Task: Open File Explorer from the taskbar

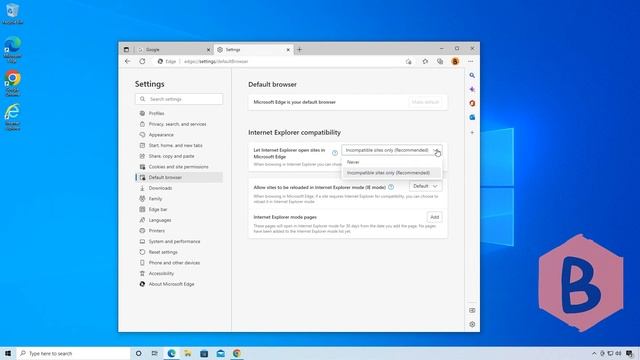Action: click(x=188, y=353)
